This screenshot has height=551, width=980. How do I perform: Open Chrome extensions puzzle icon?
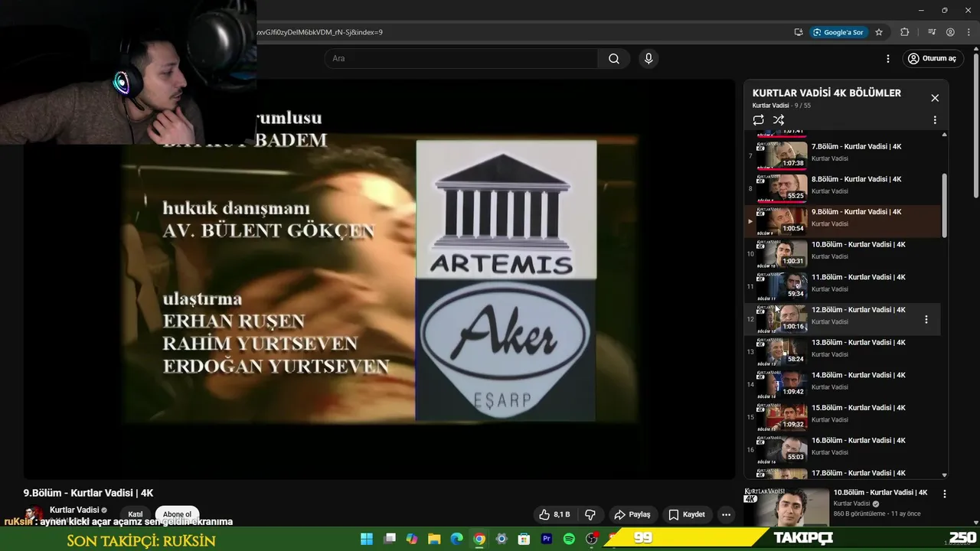905,32
